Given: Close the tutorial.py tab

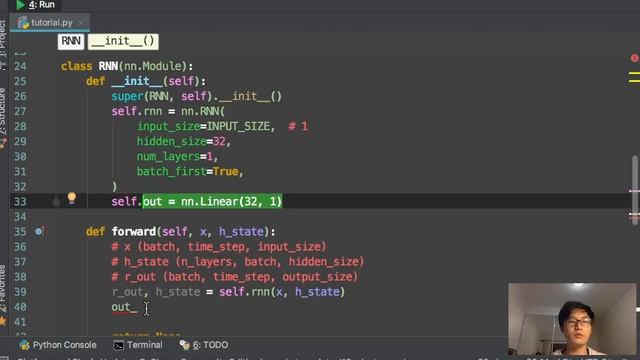Looking at the screenshot, I should [x=81, y=23].
